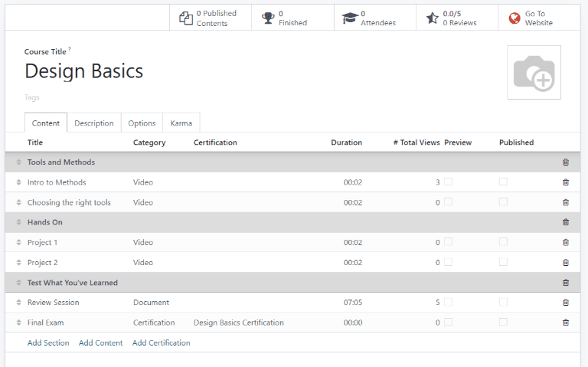
Task: Click handle for Test What You've Learned section
Action: click(19, 283)
